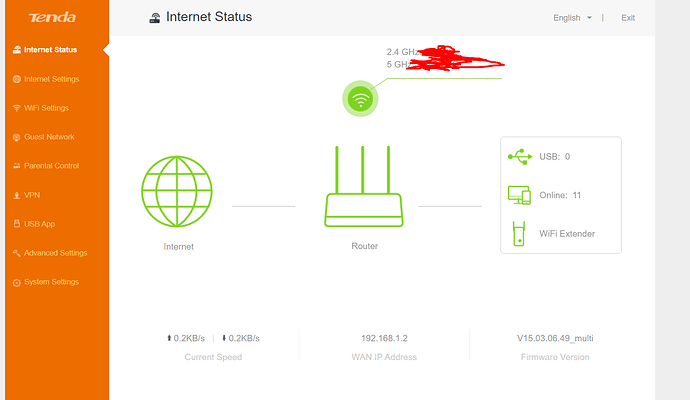Open the English language dropdown
690x400 pixels.
(573, 18)
